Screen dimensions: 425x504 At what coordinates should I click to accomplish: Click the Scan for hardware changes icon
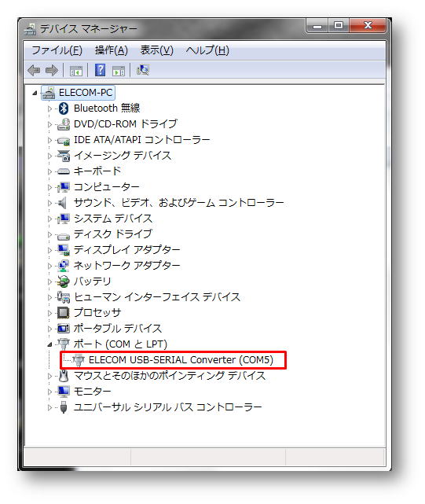(x=143, y=70)
